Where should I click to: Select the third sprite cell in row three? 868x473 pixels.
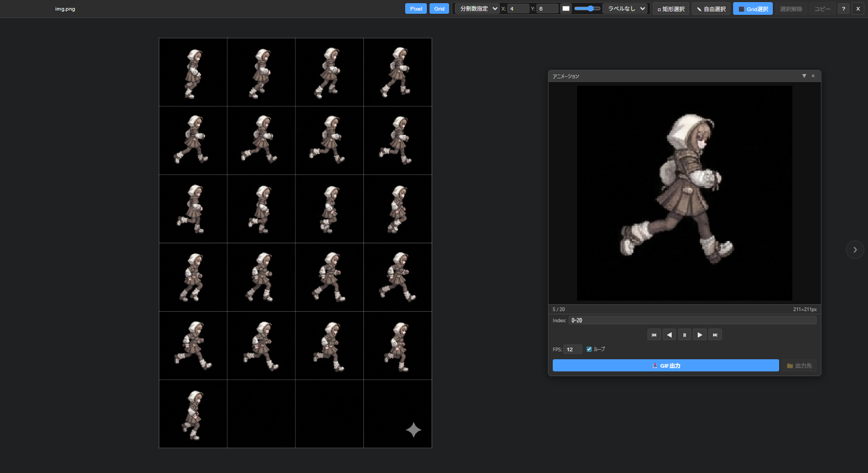coord(330,209)
